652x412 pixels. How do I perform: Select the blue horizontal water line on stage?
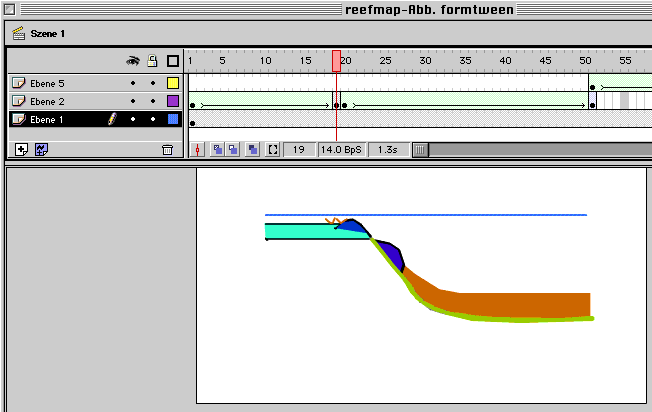click(x=426, y=215)
